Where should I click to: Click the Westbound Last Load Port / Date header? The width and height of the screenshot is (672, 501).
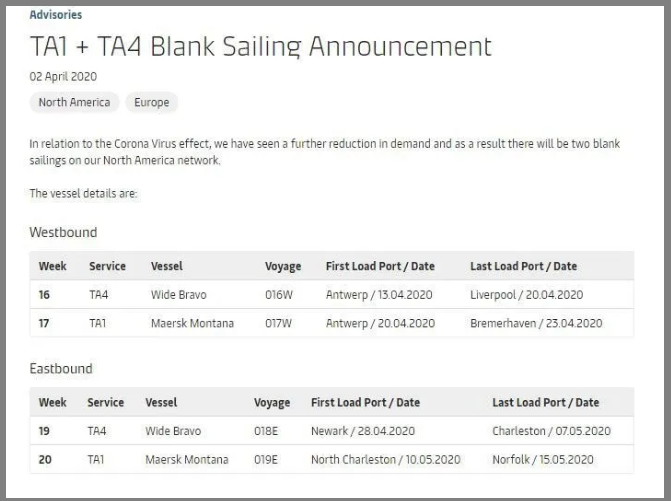[523, 266]
